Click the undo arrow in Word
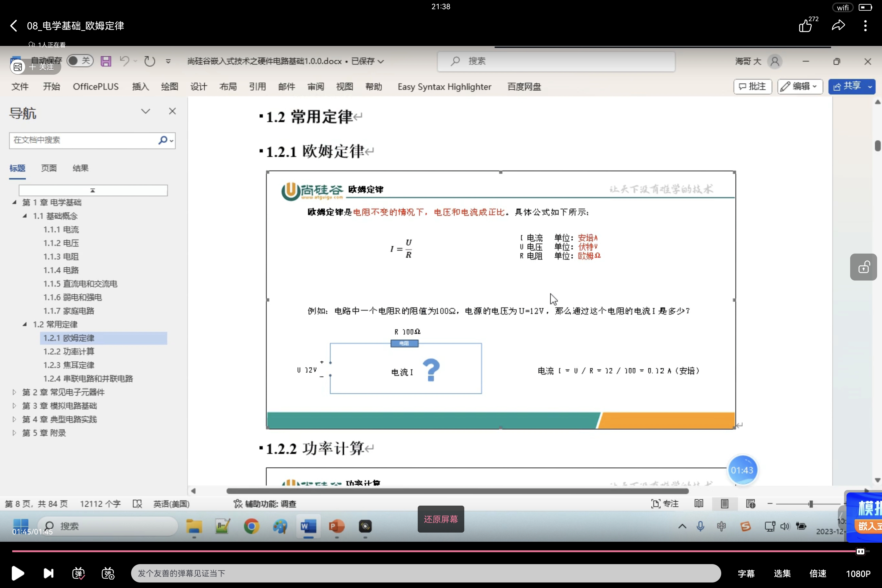Screen dimensions: 882x588 point(125,61)
